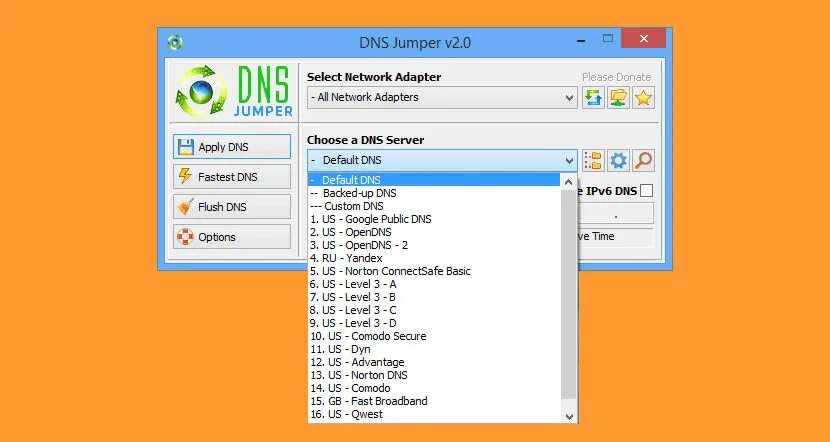Select 13. US - Norton DNS
This screenshot has height=442, width=830.
[434, 375]
